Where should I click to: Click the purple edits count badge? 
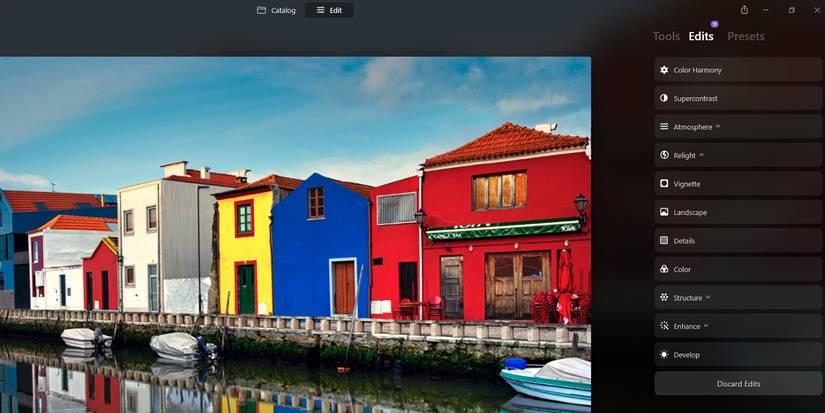click(x=714, y=24)
